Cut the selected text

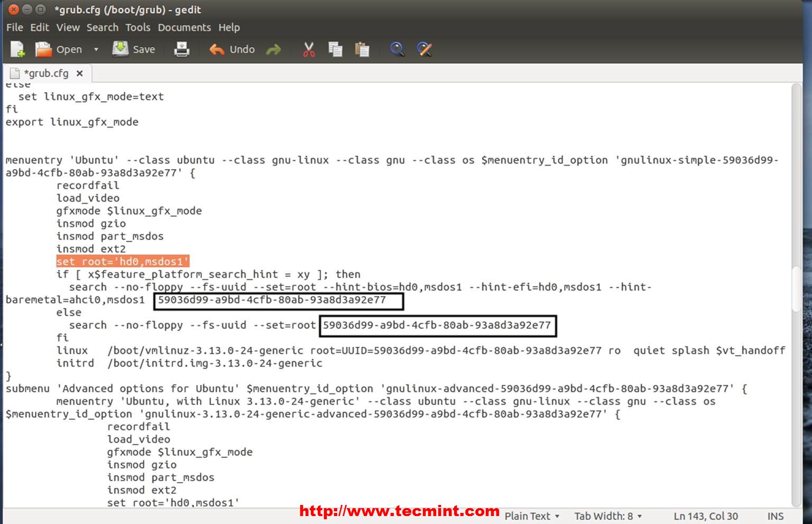309,49
